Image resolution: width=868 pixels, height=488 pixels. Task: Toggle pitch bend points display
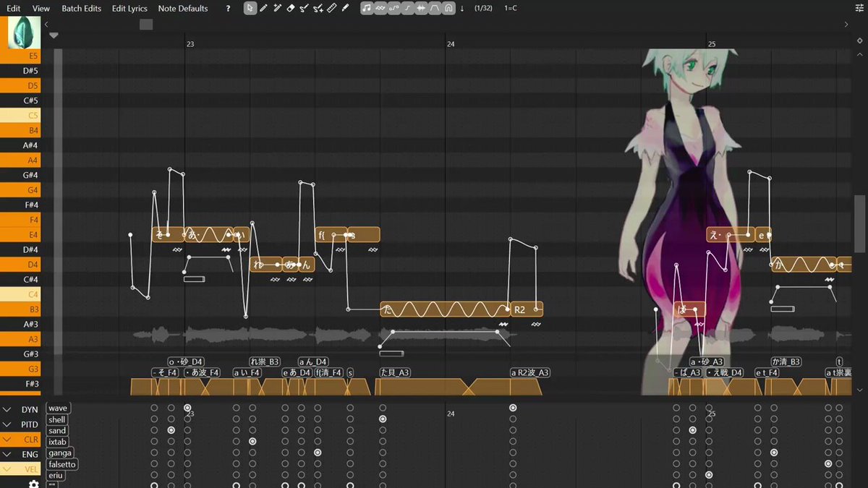point(394,8)
